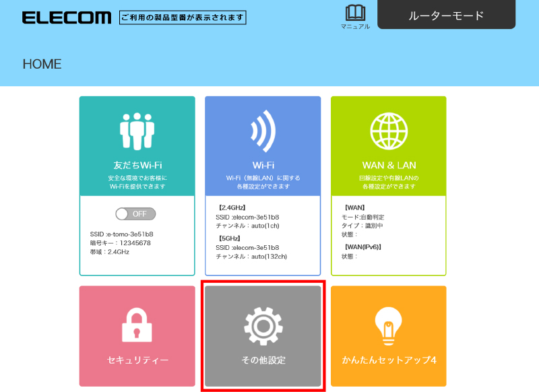Open the マニュアル book icon
The height and width of the screenshot is (392, 539).
point(355,13)
